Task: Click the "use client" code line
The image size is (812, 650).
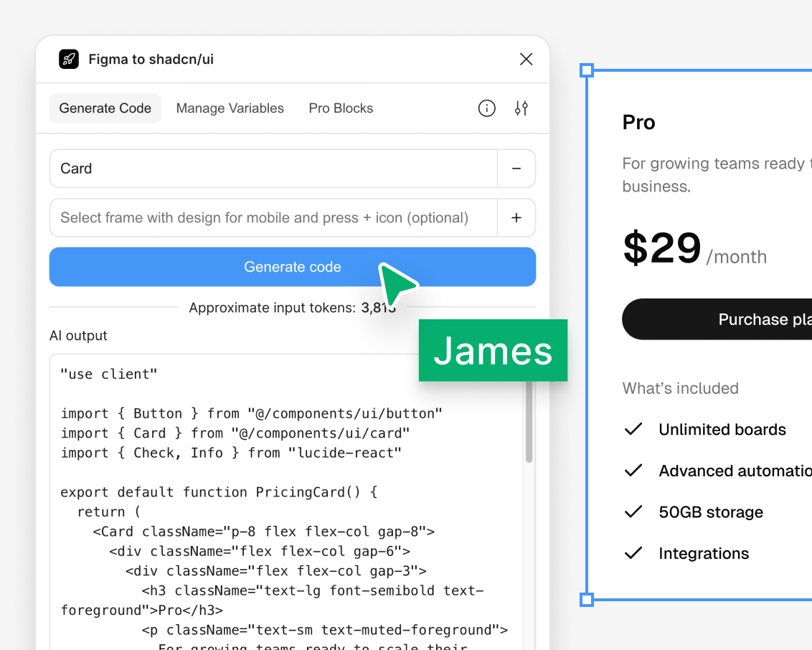Action: [109, 375]
